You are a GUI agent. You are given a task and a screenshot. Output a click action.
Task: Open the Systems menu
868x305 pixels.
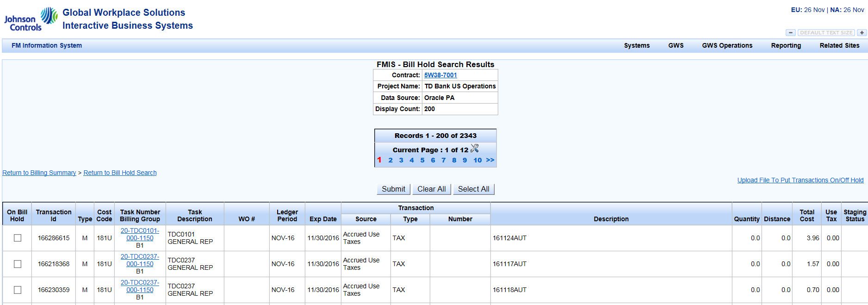(x=637, y=45)
